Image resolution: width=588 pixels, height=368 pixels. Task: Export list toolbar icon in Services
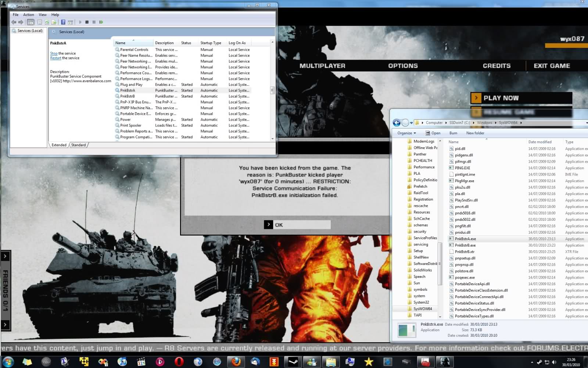point(54,22)
